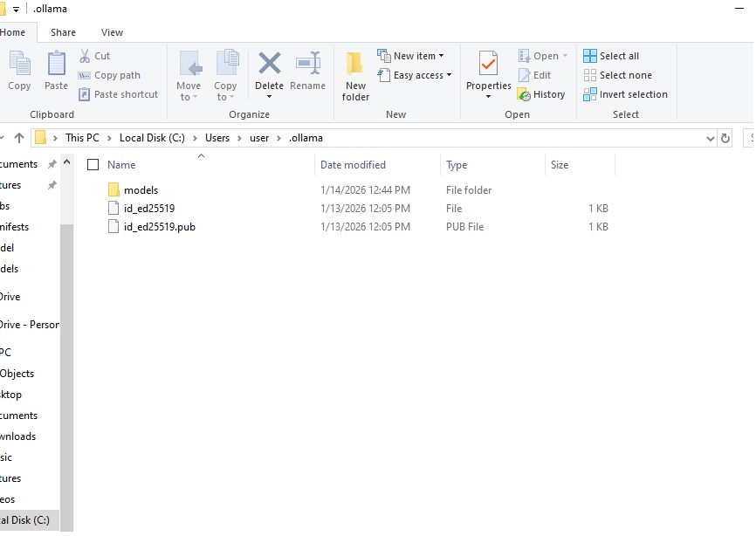The height and width of the screenshot is (536, 756).
Task: Click the Cut scissors icon
Action: [x=85, y=56]
